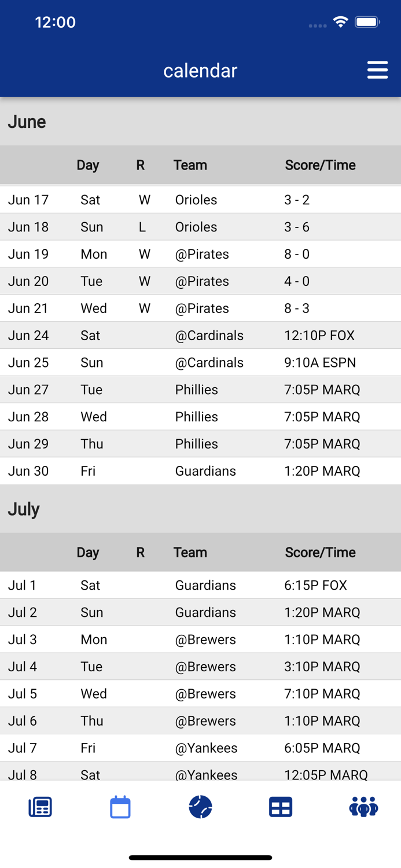Select the Jun 28 Phillies game
The height and width of the screenshot is (868, 401).
[x=200, y=417]
